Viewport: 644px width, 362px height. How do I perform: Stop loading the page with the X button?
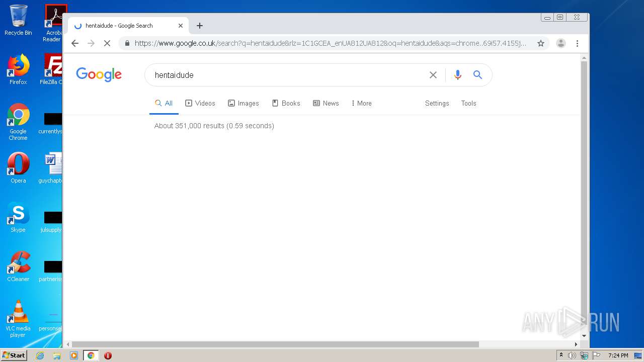(107, 43)
